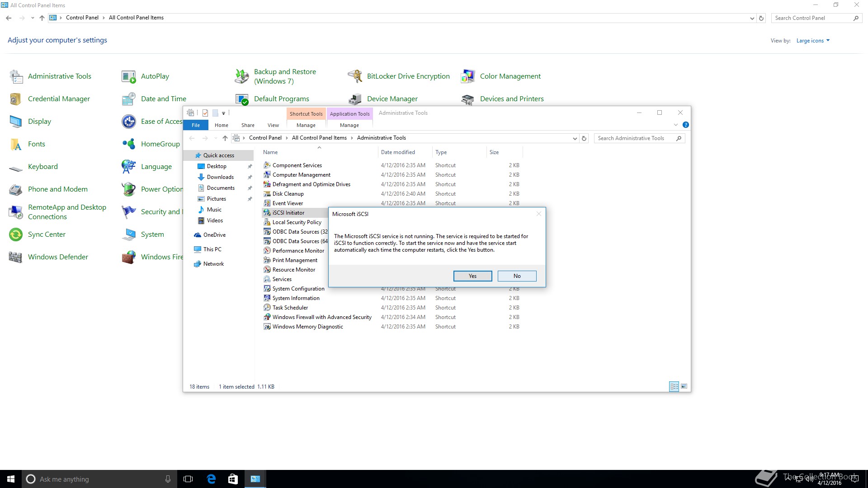The image size is (868, 488).
Task: Open Backup and Restore (Windows 7) icon
Action: pos(242,76)
